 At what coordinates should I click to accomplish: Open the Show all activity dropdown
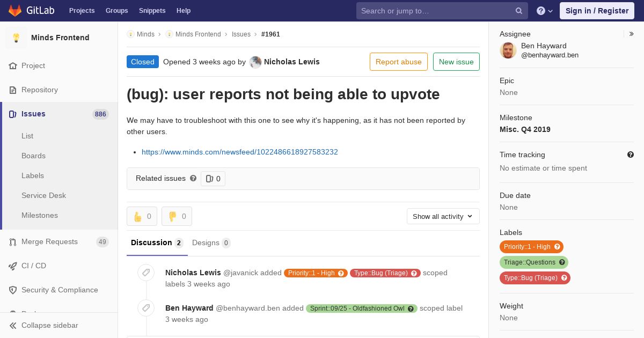pyautogui.click(x=443, y=216)
